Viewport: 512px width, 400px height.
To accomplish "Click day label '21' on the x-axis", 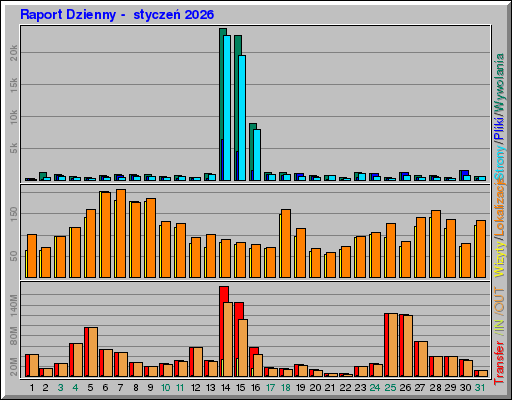I will [330, 388].
